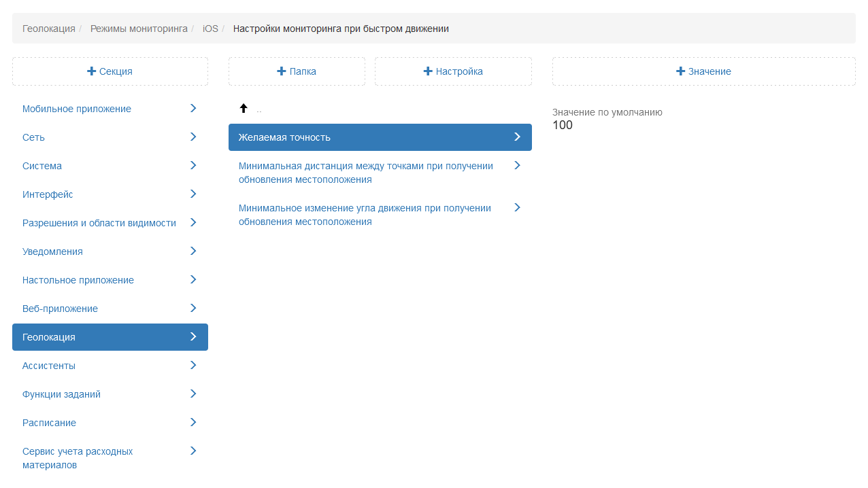The height and width of the screenshot is (488, 868).
Task: Click the default value 100
Action: tap(563, 125)
